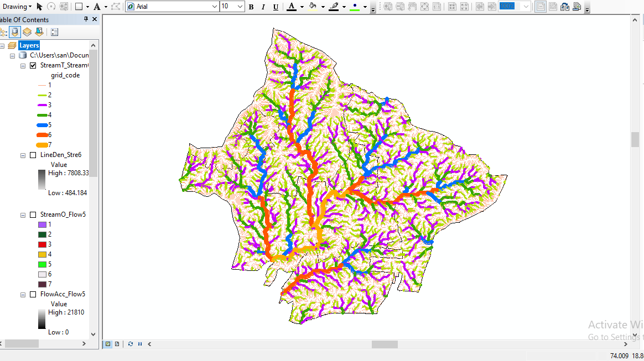Screen dimensions: 644x361
Task: Click Toggle Draft Mode icon
Action: click(541, 7)
